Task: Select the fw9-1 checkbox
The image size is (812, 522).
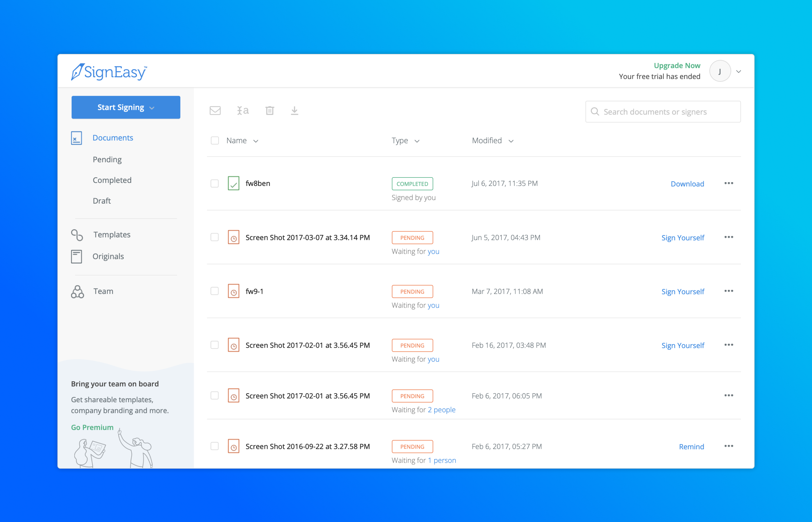Action: (215, 291)
